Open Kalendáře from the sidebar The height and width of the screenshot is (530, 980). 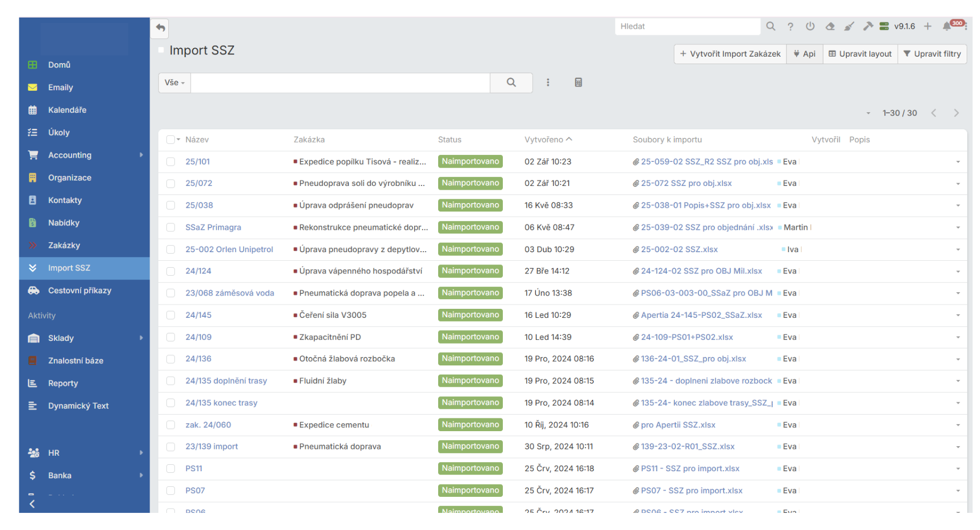[x=67, y=110]
